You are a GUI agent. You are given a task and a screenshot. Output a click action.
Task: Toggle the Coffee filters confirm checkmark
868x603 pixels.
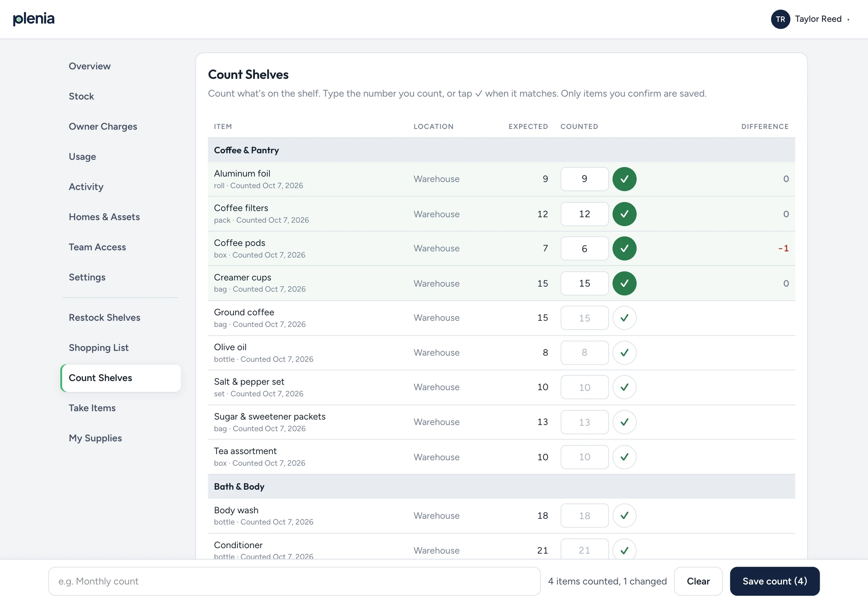click(x=624, y=214)
